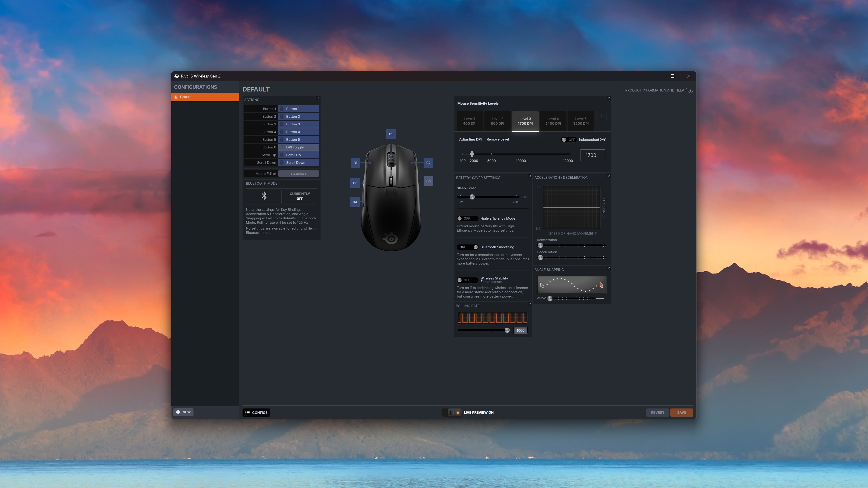Open Button 5 action dropdown
868x488 pixels.
[299, 139]
